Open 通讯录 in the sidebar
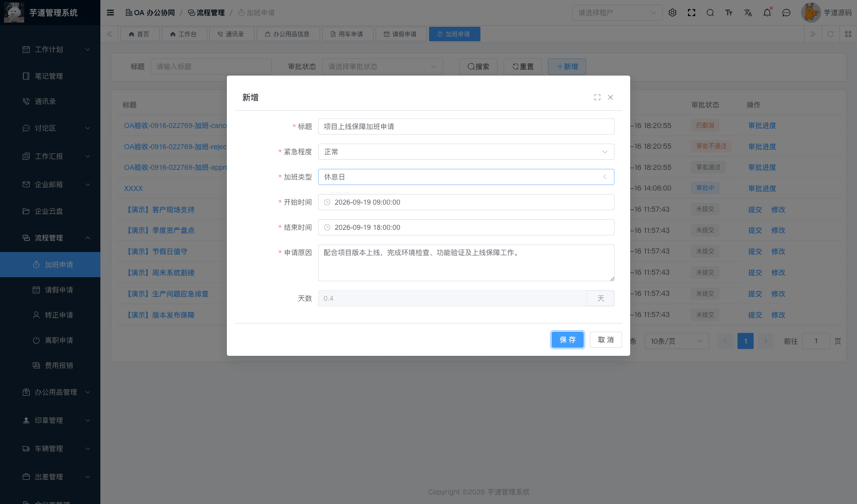 tap(50, 101)
